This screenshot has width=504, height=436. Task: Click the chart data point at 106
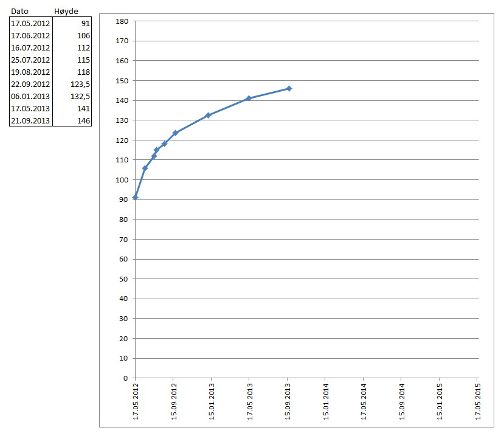[145, 168]
